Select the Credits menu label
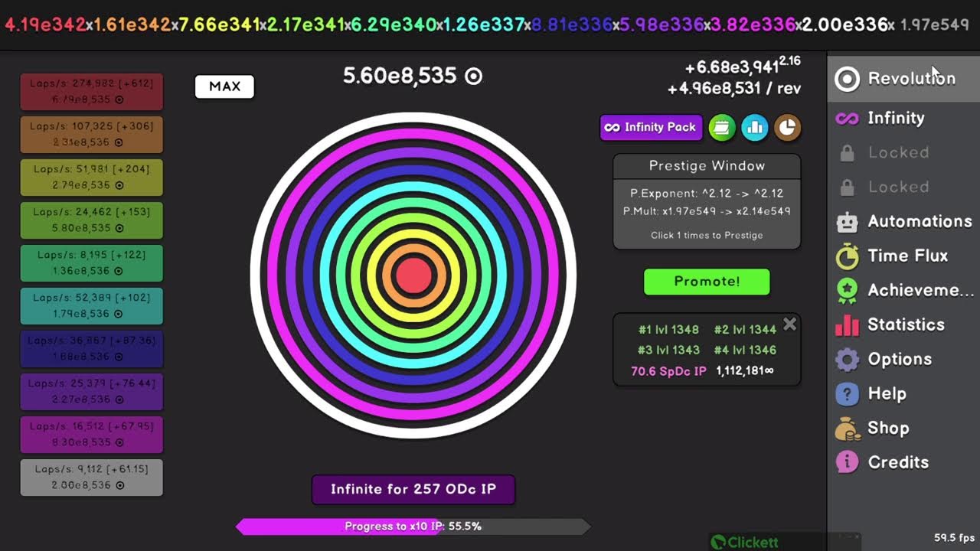Viewport: 980px width, 551px height. (898, 462)
